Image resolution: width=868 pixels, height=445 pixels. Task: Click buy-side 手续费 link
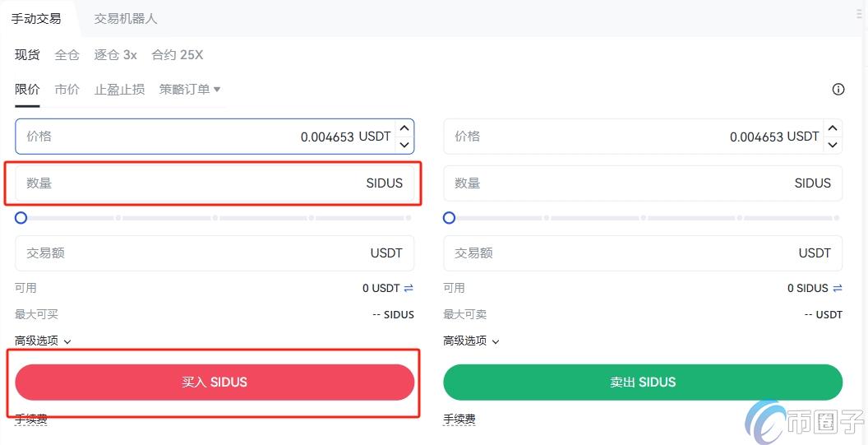[31, 420]
